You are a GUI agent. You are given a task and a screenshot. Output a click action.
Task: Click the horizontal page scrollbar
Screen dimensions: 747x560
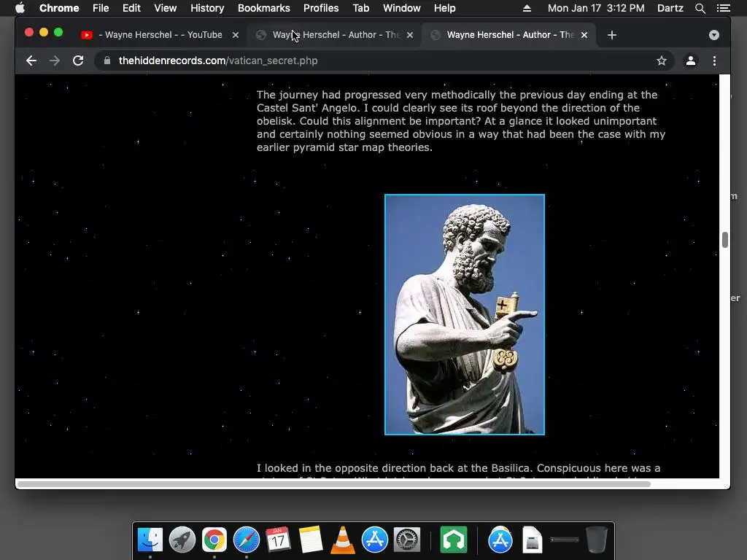pos(333,484)
